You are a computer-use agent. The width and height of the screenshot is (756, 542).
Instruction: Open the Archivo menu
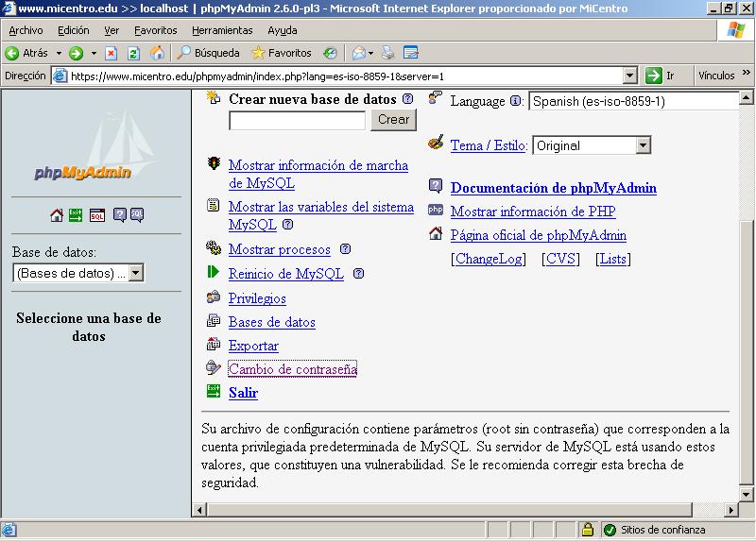[26, 30]
